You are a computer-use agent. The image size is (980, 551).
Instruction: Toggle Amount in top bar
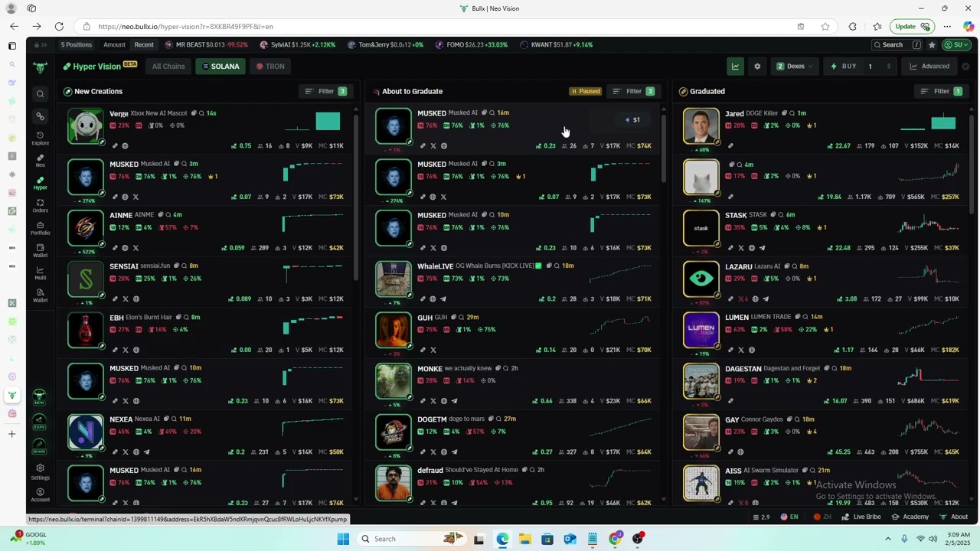114,45
